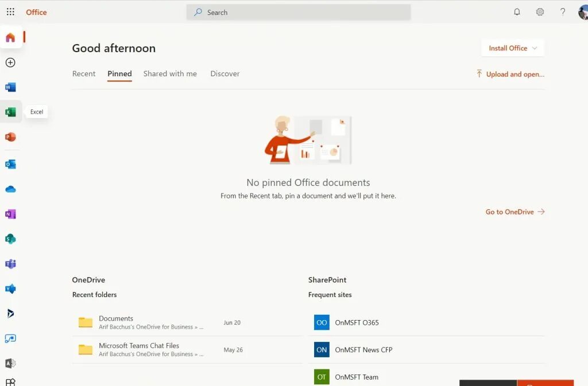Open the Office home icon

click(10, 37)
